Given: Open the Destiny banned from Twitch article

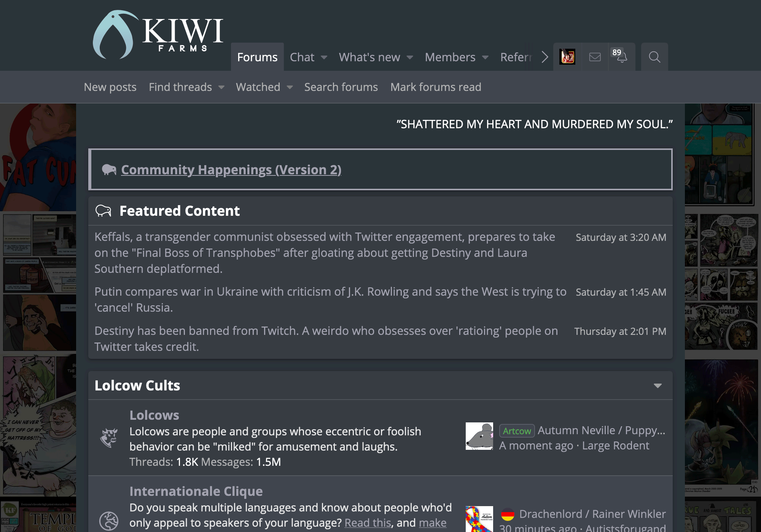Looking at the screenshot, I should point(326,339).
